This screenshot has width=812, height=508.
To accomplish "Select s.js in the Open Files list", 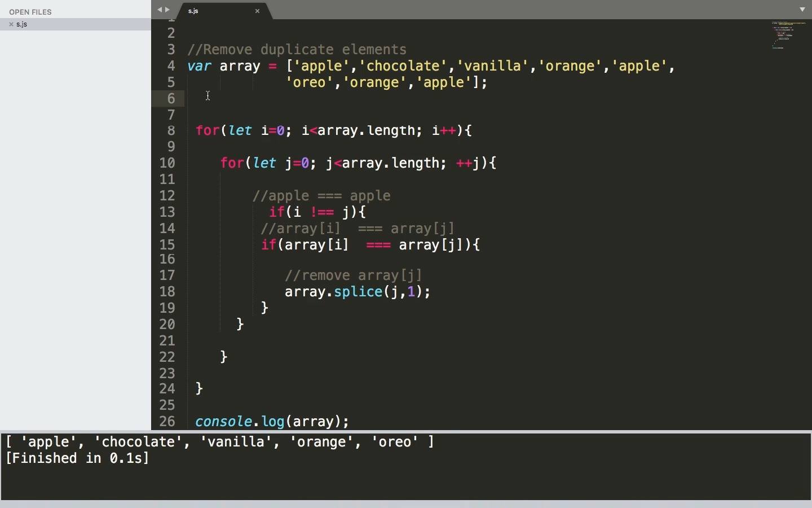I will pos(76,24).
